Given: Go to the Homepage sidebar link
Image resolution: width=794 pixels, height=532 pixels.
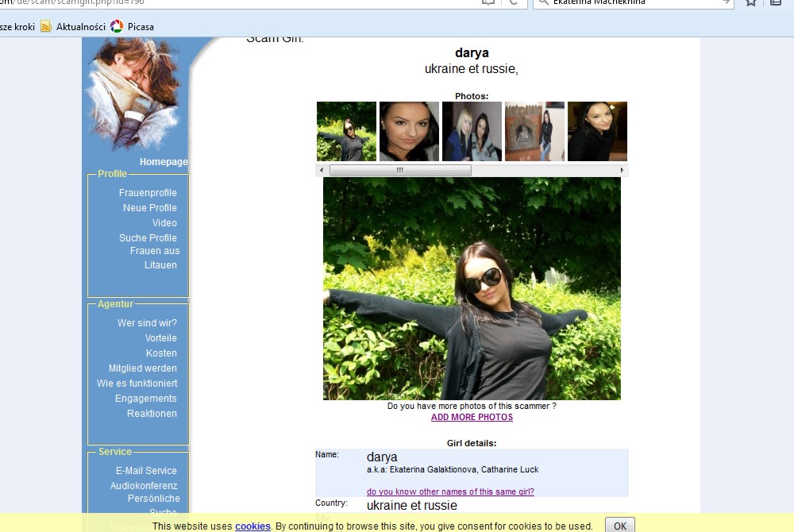Looking at the screenshot, I should [164, 162].
